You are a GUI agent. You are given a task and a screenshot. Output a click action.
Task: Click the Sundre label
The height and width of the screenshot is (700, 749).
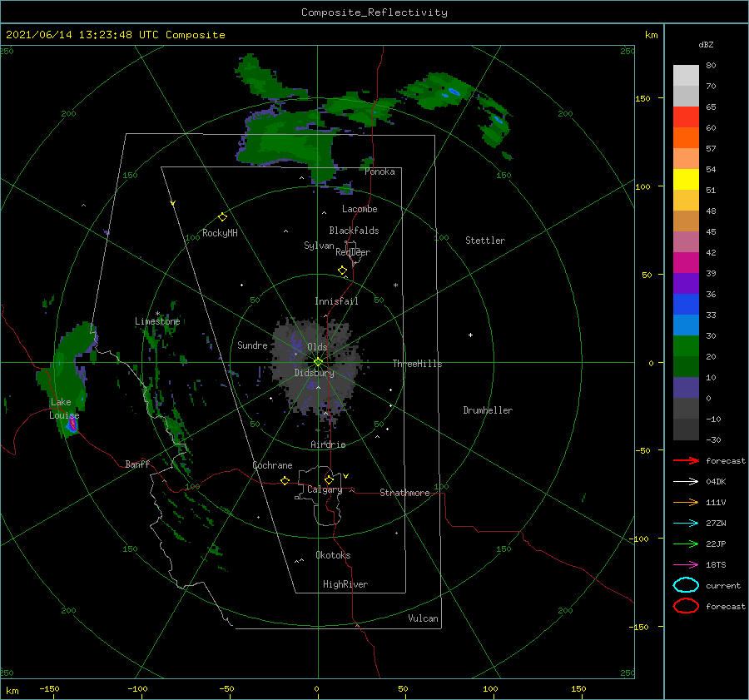coord(252,345)
